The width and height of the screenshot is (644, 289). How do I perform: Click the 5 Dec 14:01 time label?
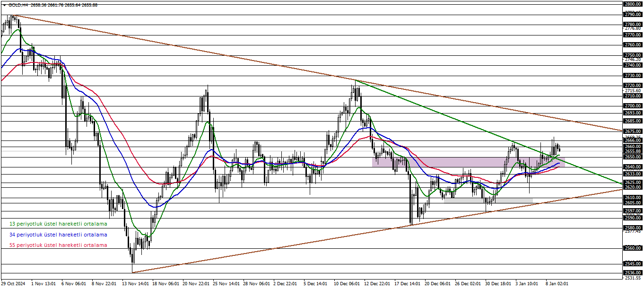(x=315, y=284)
